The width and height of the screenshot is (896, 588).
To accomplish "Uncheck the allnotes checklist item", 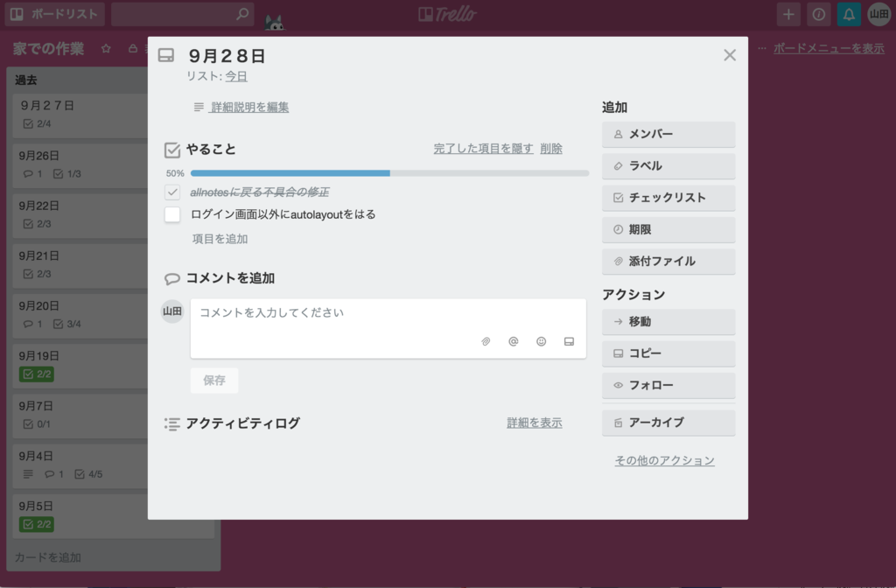I will pyautogui.click(x=172, y=192).
